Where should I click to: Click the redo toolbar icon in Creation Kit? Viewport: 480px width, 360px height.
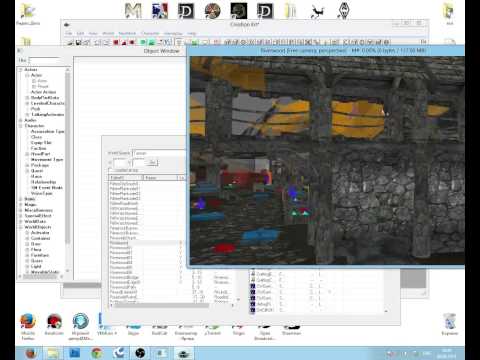coord(106,42)
